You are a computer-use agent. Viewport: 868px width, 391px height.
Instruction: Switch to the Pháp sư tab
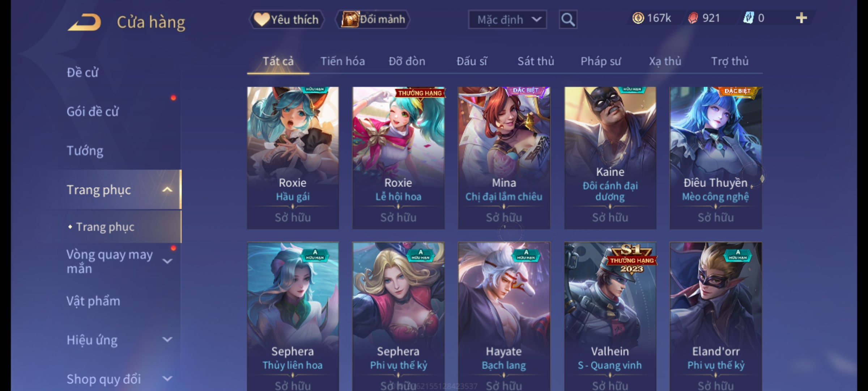click(x=601, y=61)
